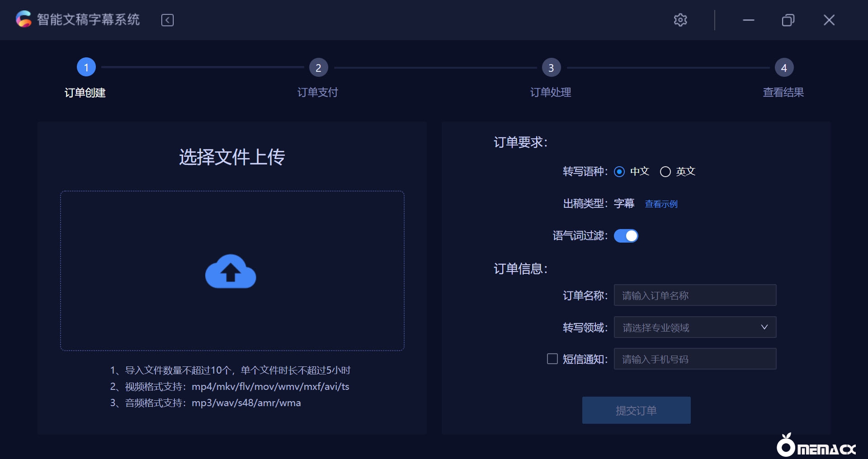Click step 2 circle for 订单支付
The image size is (868, 459).
click(x=319, y=67)
